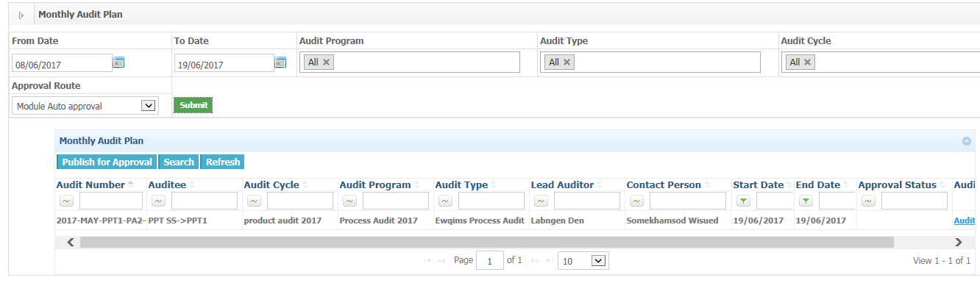The image size is (980, 283).
Task: Remove the All tag in Audit Type
Action: tap(567, 62)
